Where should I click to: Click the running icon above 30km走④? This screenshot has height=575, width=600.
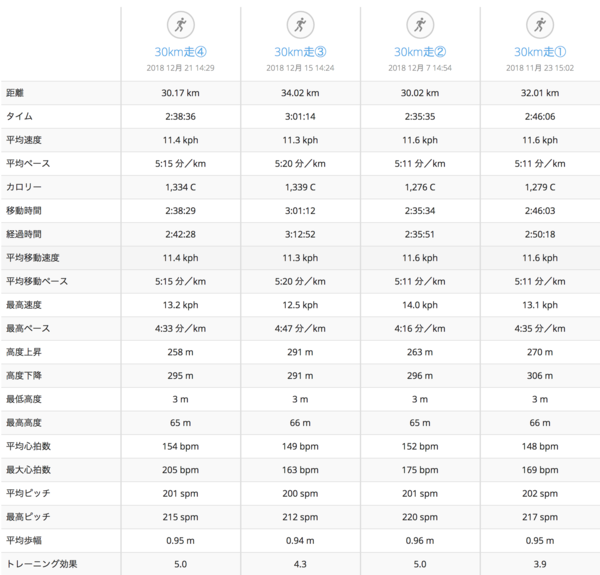[181, 25]
